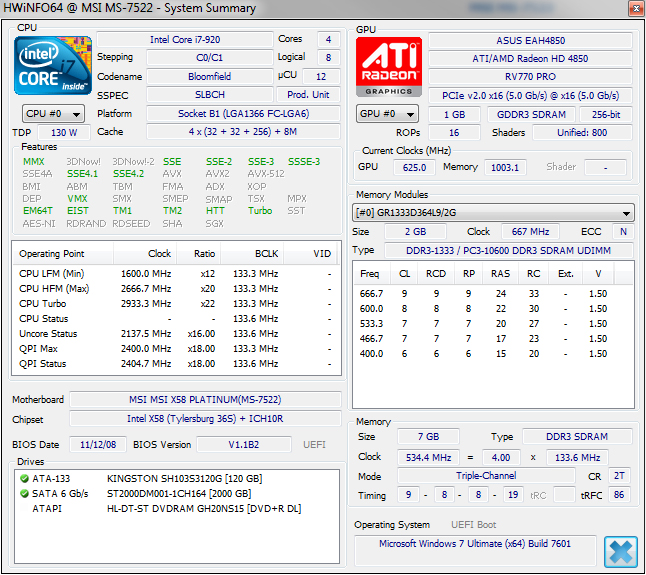Click the 4 x (32 + 32 + 256) + 8M cache field
The image size is (646, 575).
click(243, 132)
